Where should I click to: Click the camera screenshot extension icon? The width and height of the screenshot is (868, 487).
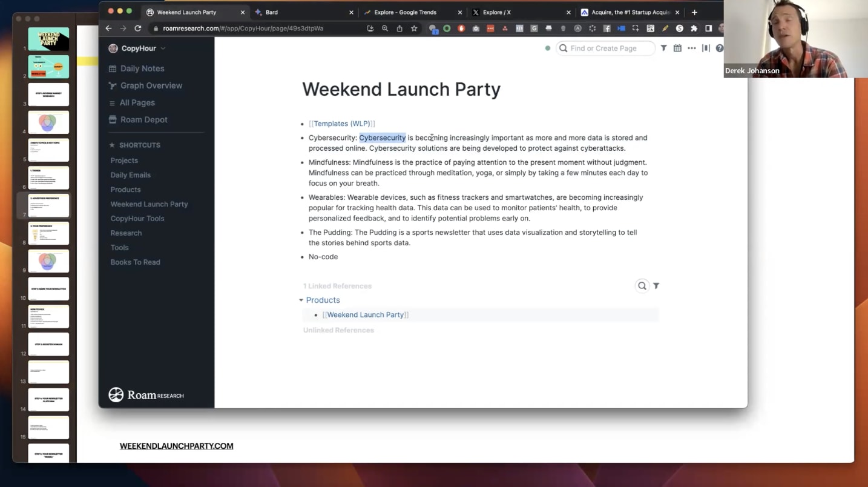click(476, 28)
